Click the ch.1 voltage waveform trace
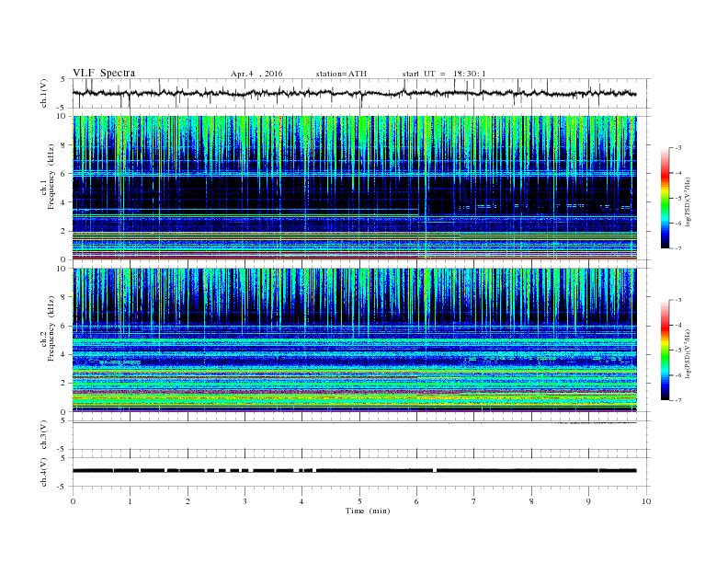Image resolution: width=728 pixels, height=563 pixels. point(354,93)
